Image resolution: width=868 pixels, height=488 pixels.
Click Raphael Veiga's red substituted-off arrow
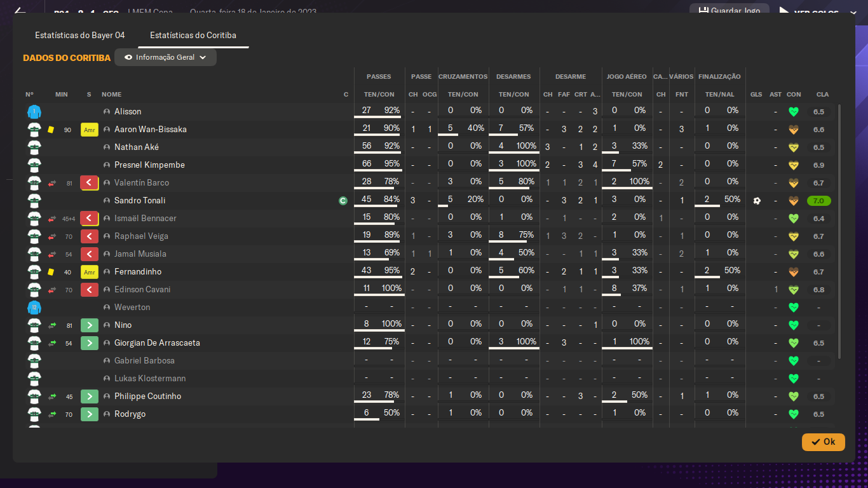click(x=90, y=236)
